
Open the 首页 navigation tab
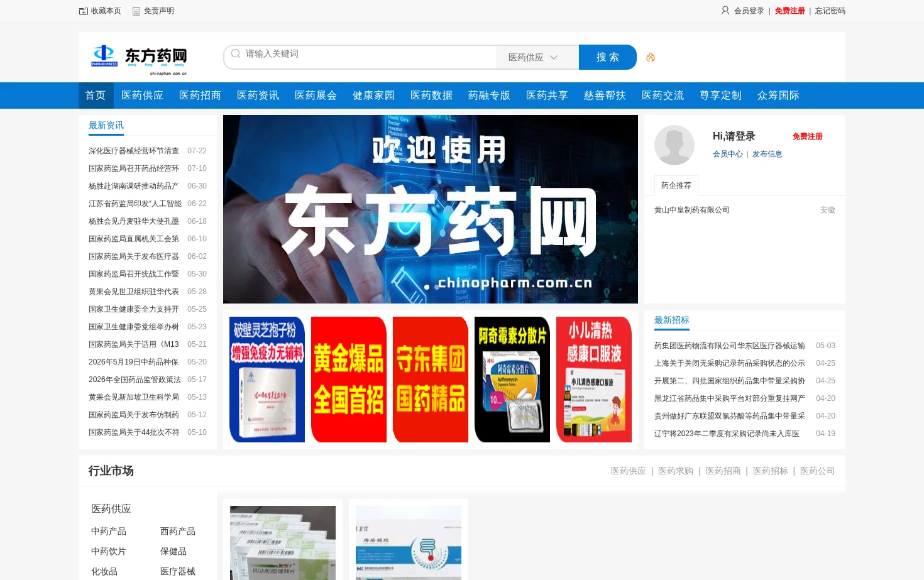tap(96, 96)
